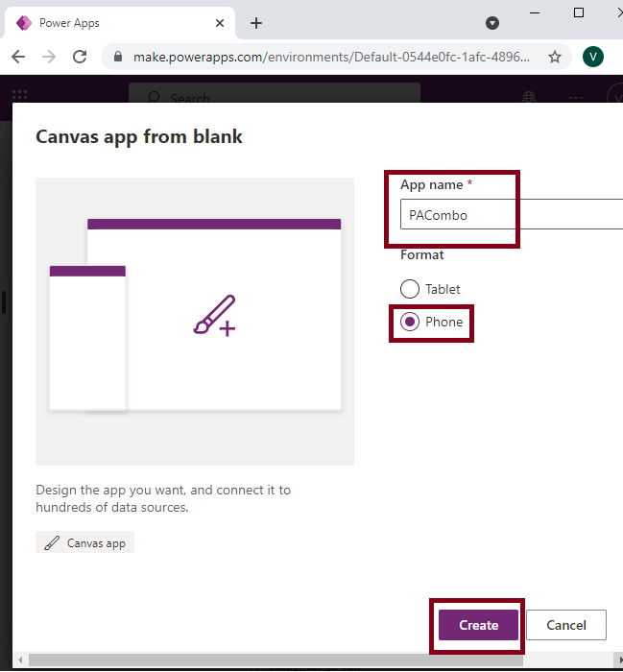Click the browser address bar URL
This screenshot has height=672, width=623.
(x=331, y=57)
